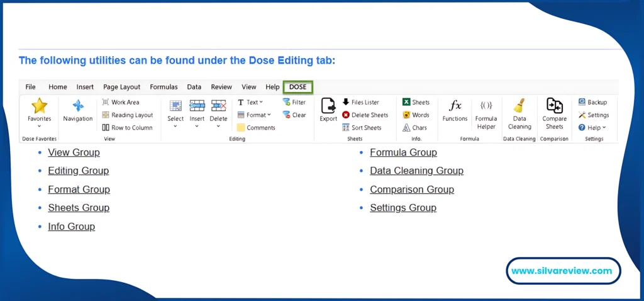The image size is (644, 301).
Task: Click Row to Column tool
Action: [127, 128]
